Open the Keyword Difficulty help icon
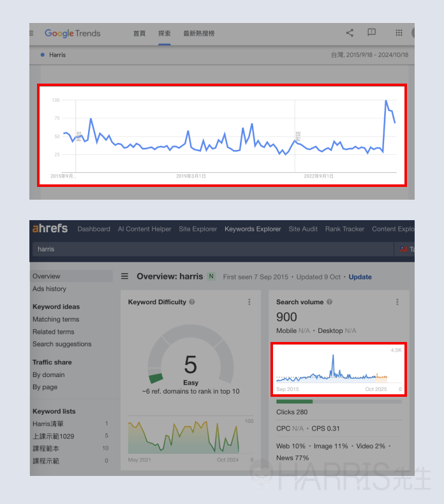The image size is (444, 504). coord(192,302)
